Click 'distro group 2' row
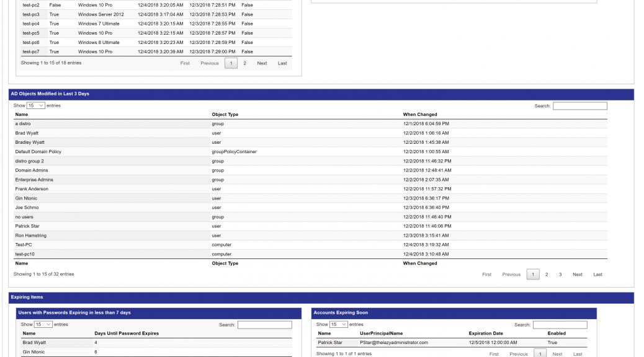644x357 pixels. (x=310, y=161)
